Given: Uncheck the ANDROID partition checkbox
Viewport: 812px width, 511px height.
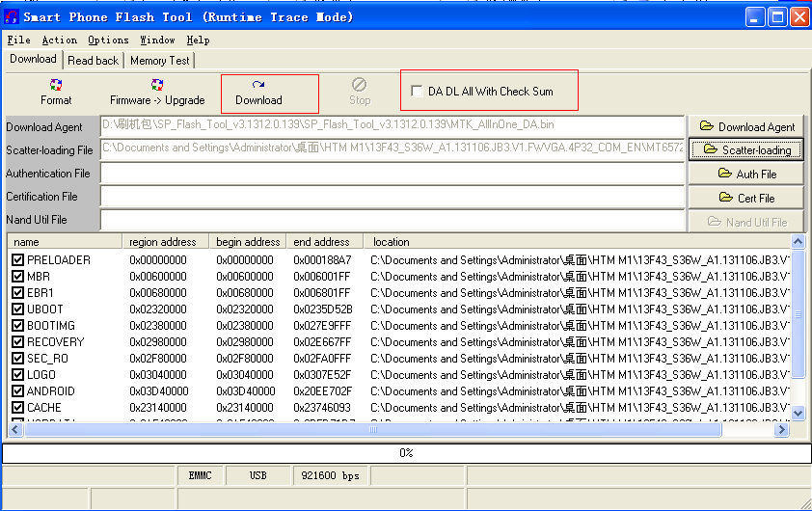Looking at the screenshot, I should (17, 390).
